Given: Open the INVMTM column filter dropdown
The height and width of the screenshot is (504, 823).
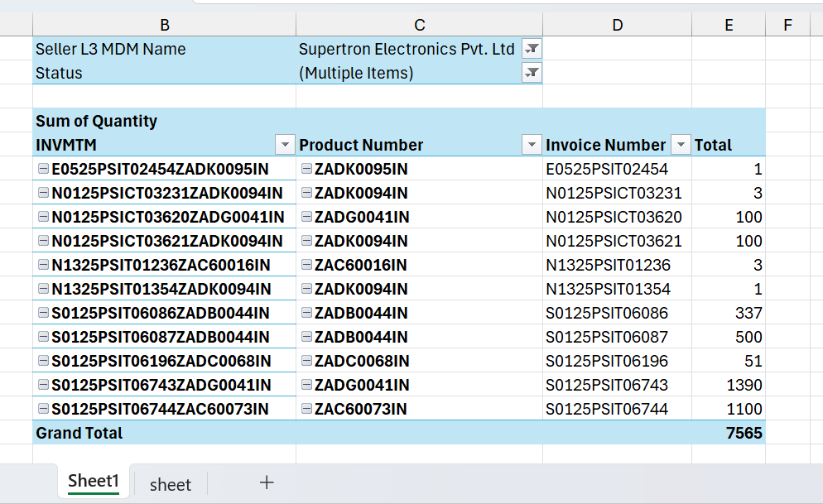Looking at the screenshot, I should point(285,145).
